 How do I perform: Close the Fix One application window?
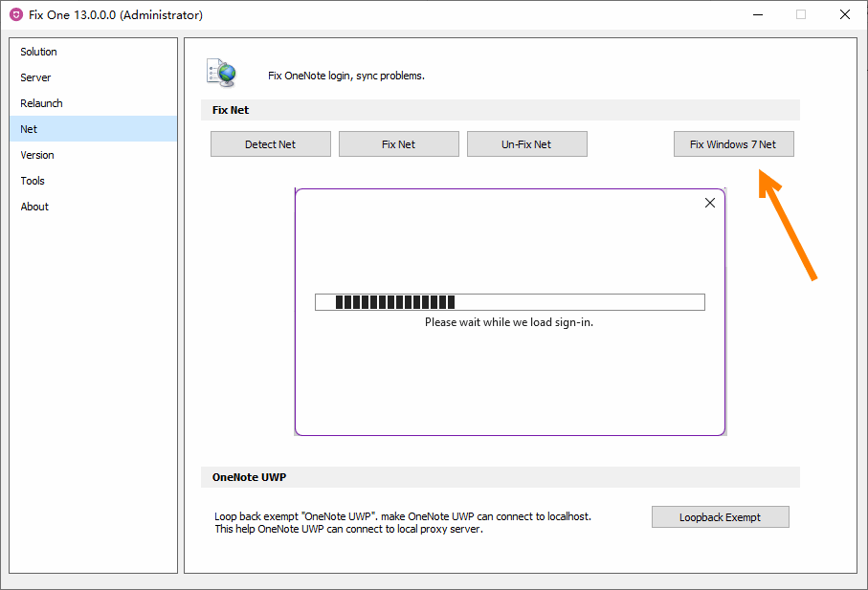[x=844, y=14]
